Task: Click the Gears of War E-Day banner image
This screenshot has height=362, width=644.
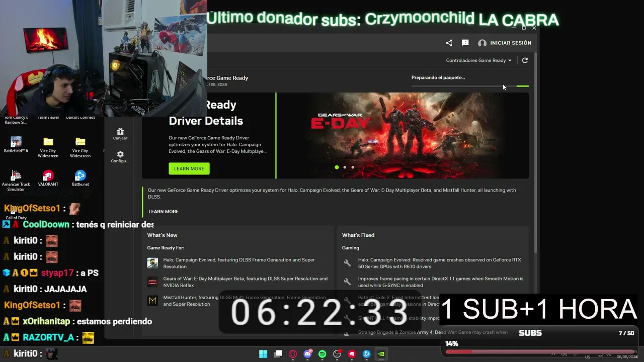Action: tap(403, 135)
